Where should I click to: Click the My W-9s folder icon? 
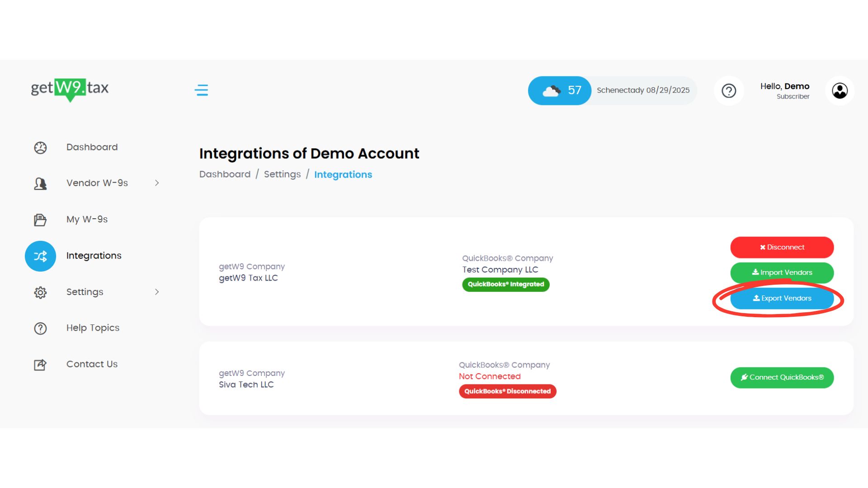pyautogui.click(x=40, y=220)
